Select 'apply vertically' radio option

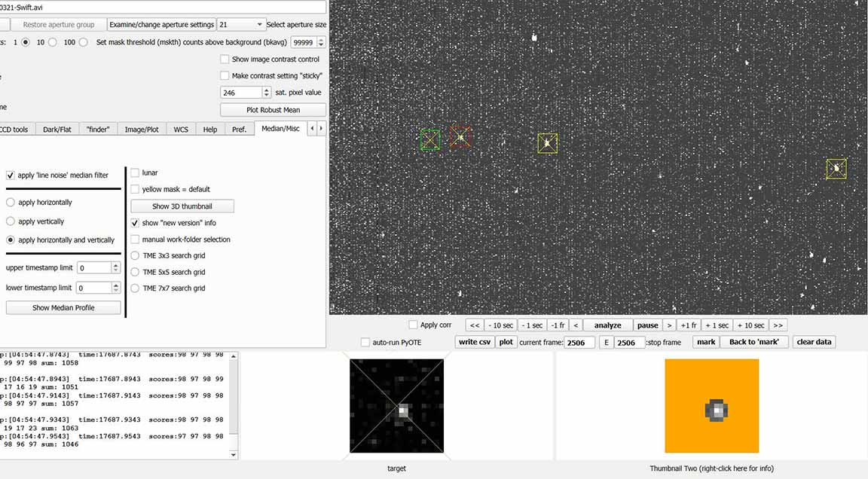coord(11,221)
